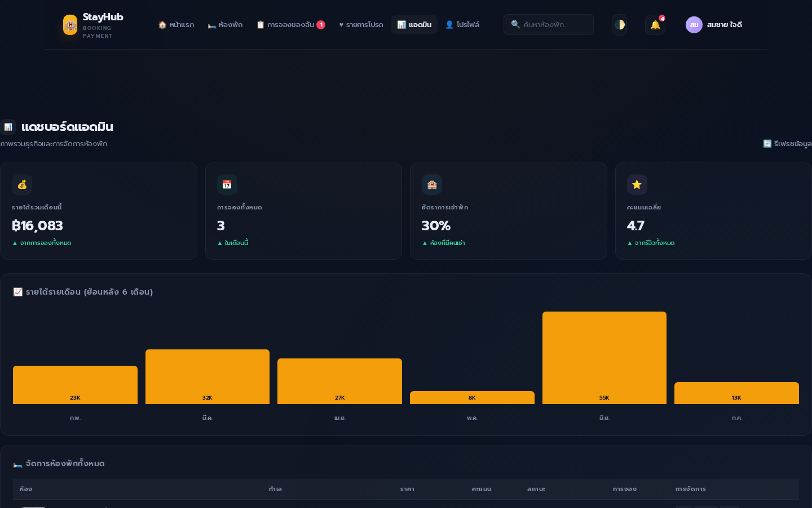Click the สม user avatar
Screen dimensions: 812x508
694,25
